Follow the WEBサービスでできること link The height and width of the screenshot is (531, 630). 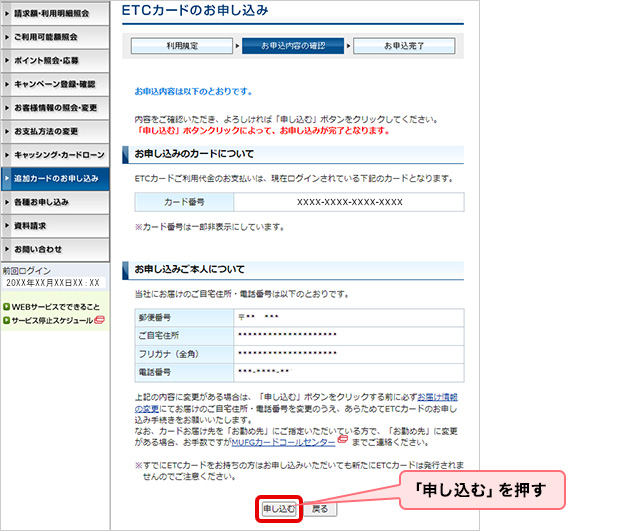pos(55,306)
